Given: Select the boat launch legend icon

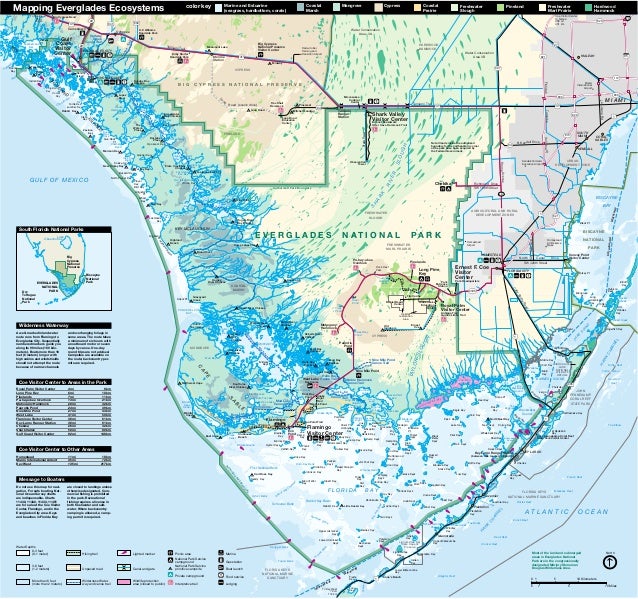Looking at the screenshot, I should 221,568.
